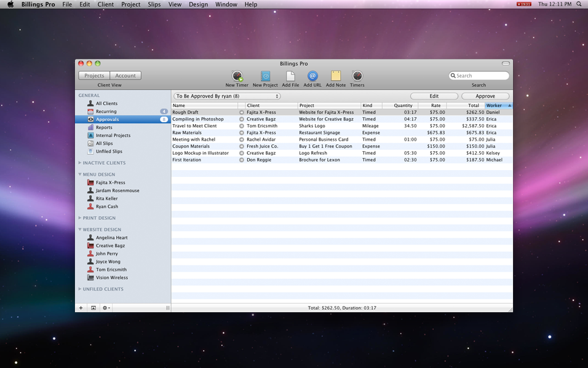This screenshot has width=588, height=368.
Task: Expand the Print Design group
Action: coord(79,217)
